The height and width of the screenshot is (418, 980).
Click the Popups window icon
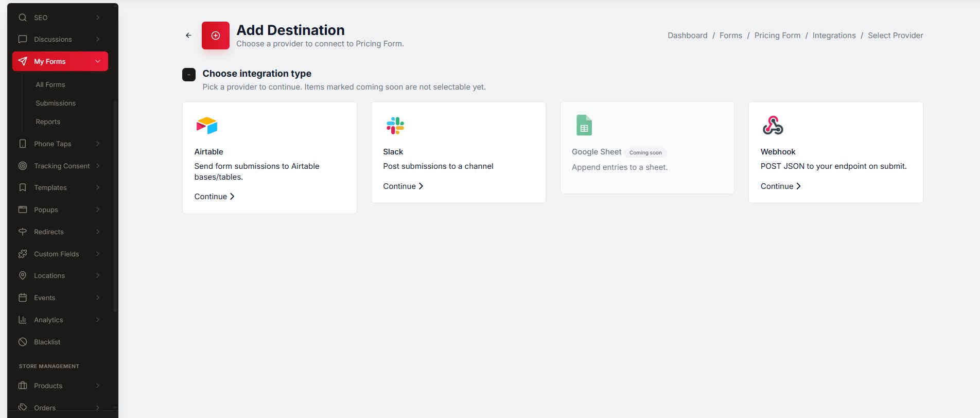tap(23, 210)
